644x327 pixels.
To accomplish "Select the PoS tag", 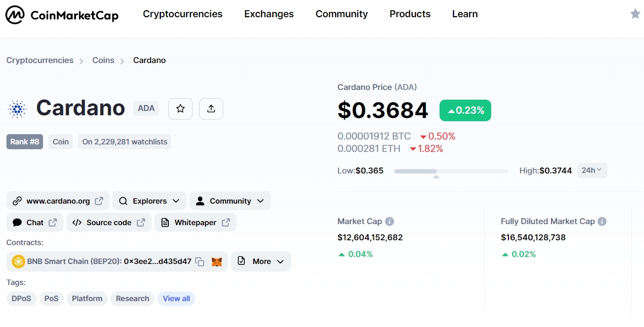I will 51,298.
